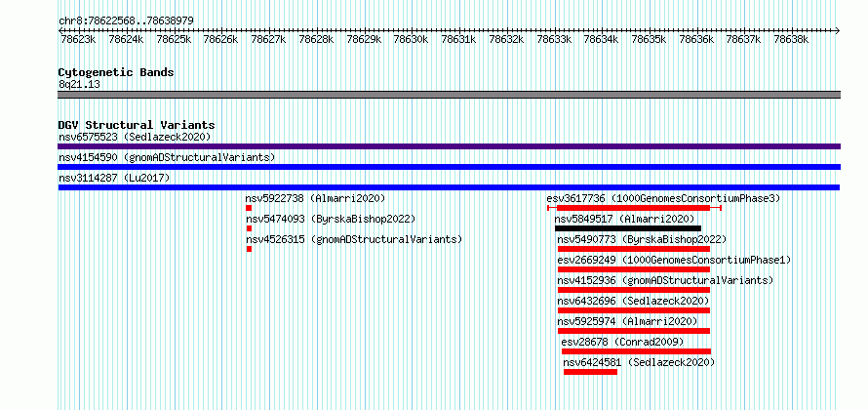This screenshot has width=868, height=410.
Task: Click the blue nsv4154590 variant bar
Action: pyautogui.click(x=449, y=167)
